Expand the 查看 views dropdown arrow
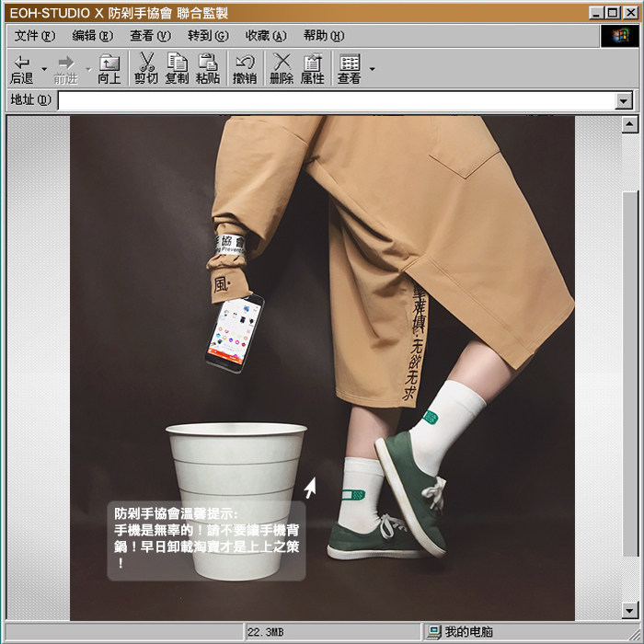Screen dimensions: 644x644 tap(373, 69)
